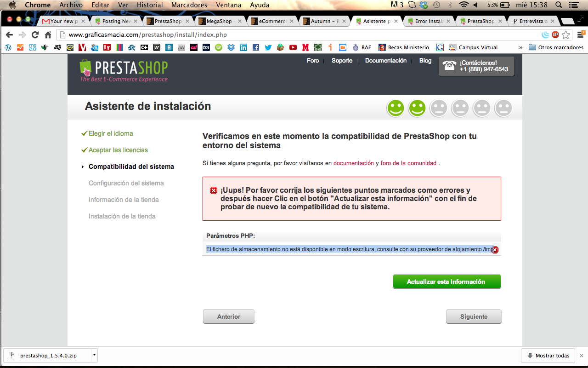Open the Ventana menu
The width and height of the screenshot is (588, 368).
point(228,5)
